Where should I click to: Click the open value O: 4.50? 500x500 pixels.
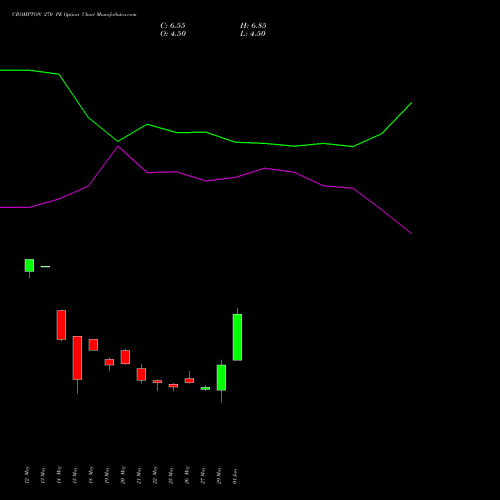[x=173, y=34]
